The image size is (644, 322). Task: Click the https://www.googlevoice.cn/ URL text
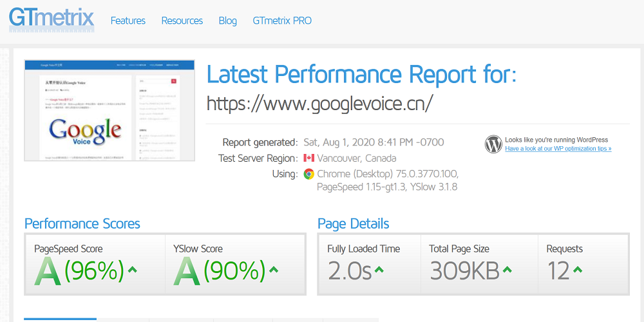319,102
